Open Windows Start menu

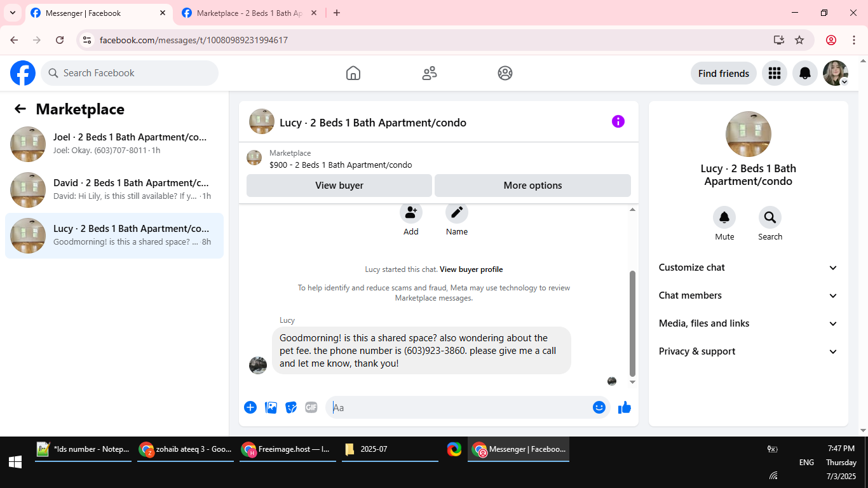coord(15,463)
